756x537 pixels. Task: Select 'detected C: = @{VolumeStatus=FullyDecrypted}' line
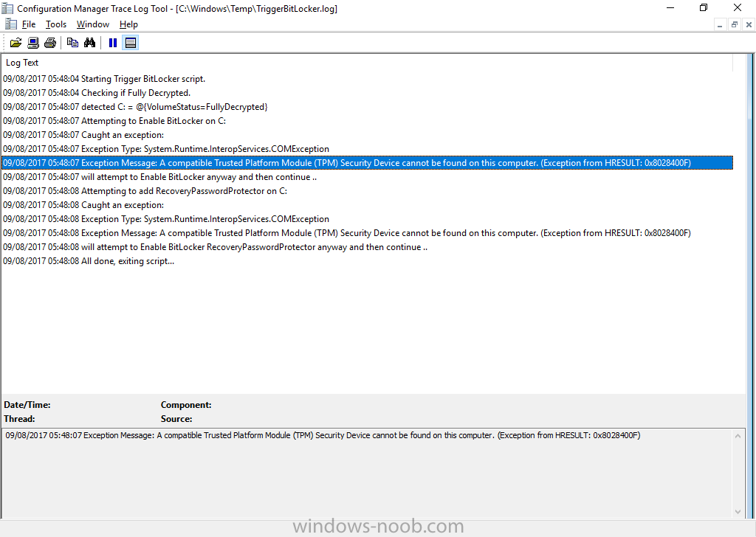[367, 107]
